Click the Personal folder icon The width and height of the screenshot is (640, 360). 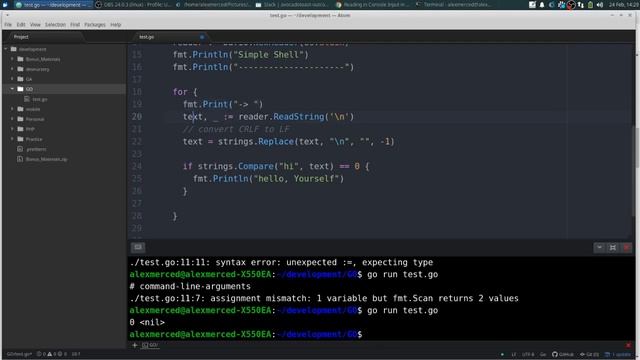pos(20,119)
